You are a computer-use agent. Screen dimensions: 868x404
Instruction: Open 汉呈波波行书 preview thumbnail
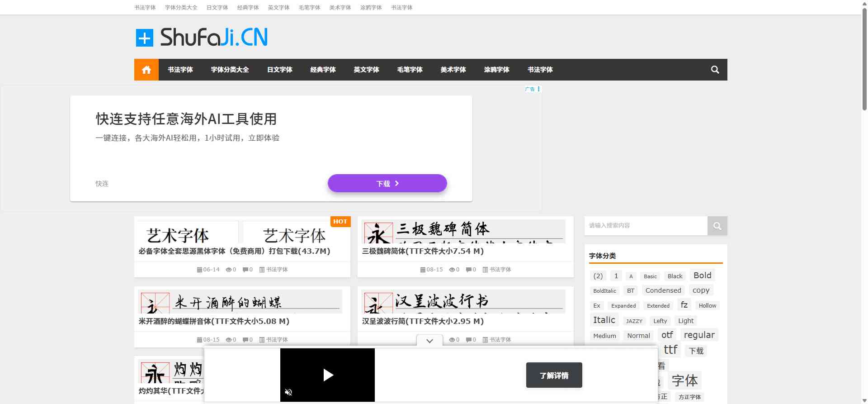pos(465,301)
